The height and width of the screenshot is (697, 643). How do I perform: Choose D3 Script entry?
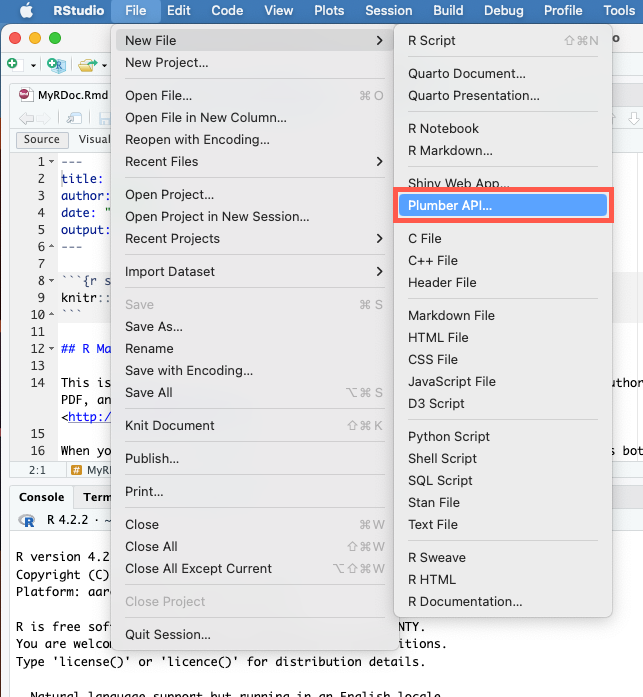pos(503,404)
